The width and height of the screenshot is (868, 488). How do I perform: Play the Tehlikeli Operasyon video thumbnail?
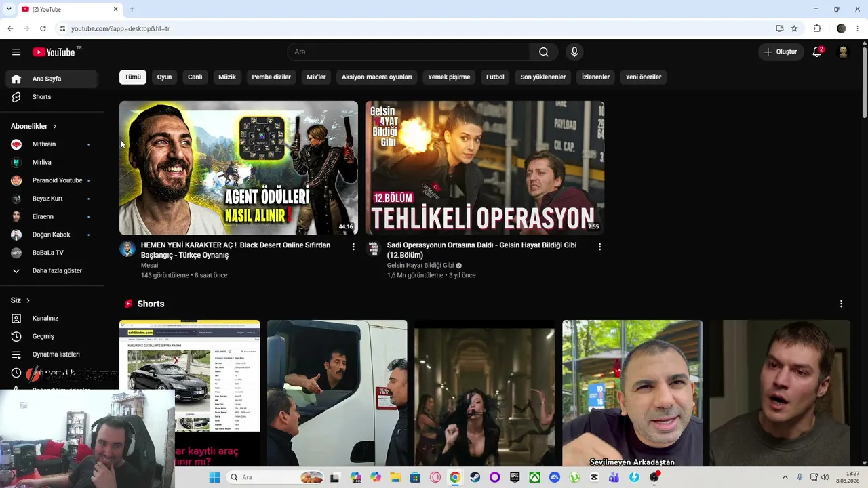485,168
